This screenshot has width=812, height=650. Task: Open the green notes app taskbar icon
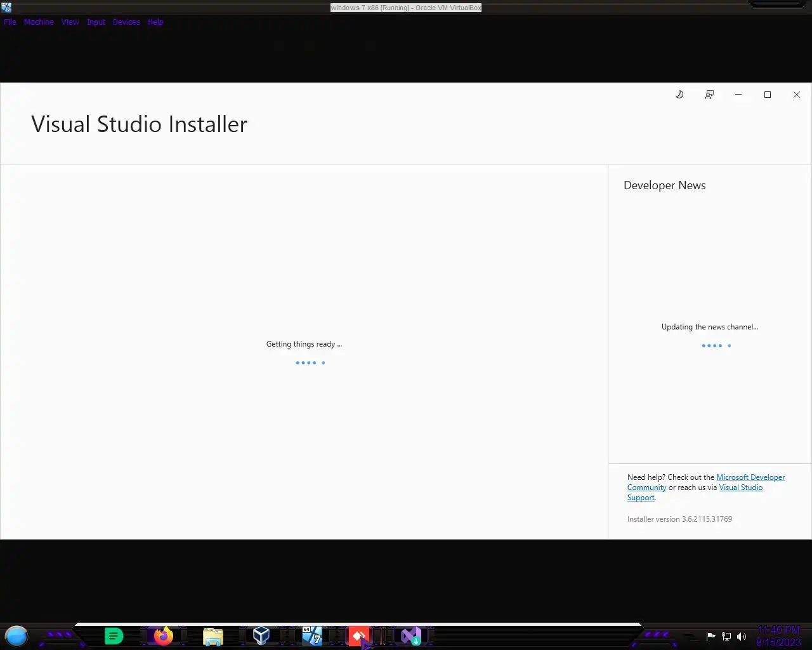114,635
